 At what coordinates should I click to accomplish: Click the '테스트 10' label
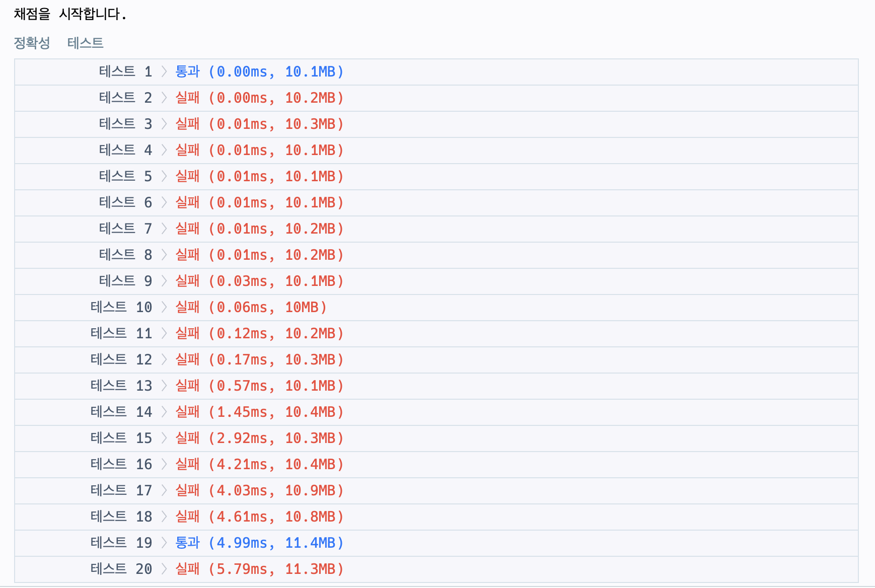point(121,307)
